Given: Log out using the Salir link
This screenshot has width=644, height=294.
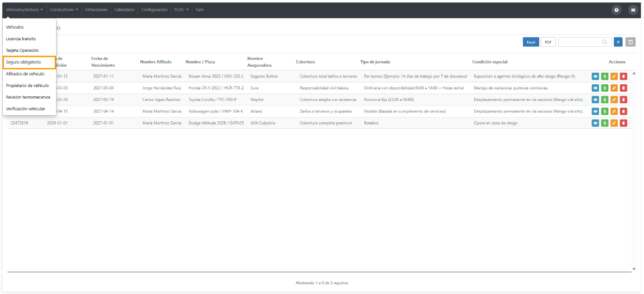Looking at the screenshot, I should coord(200,10).
